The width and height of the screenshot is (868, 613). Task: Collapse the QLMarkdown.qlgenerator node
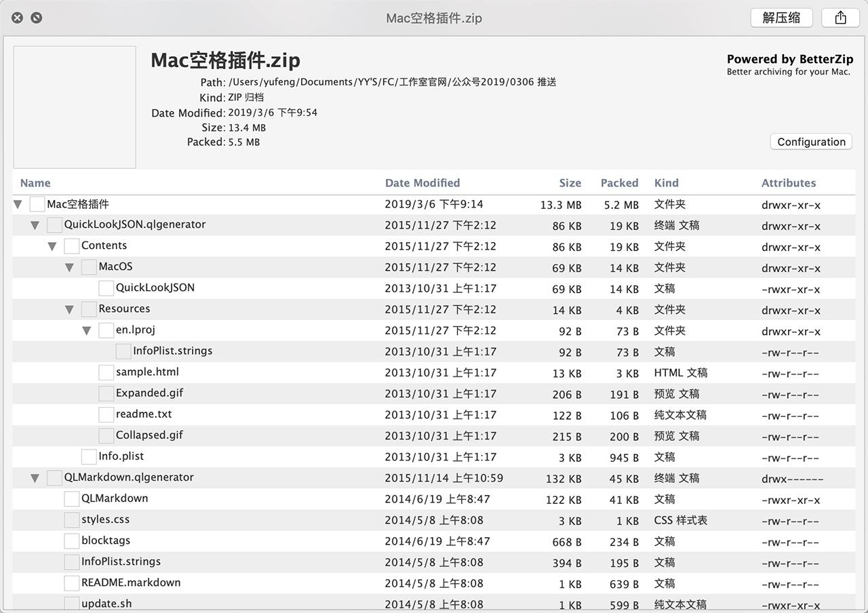tap(35, 478)
